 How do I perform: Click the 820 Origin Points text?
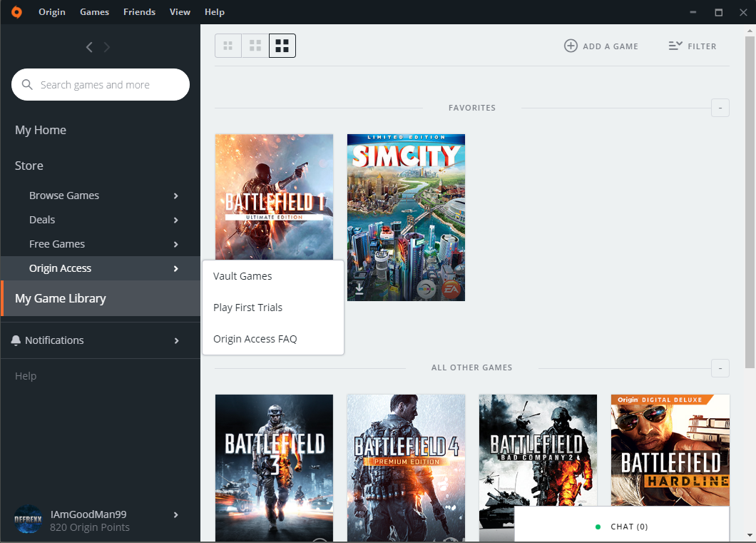90,527
